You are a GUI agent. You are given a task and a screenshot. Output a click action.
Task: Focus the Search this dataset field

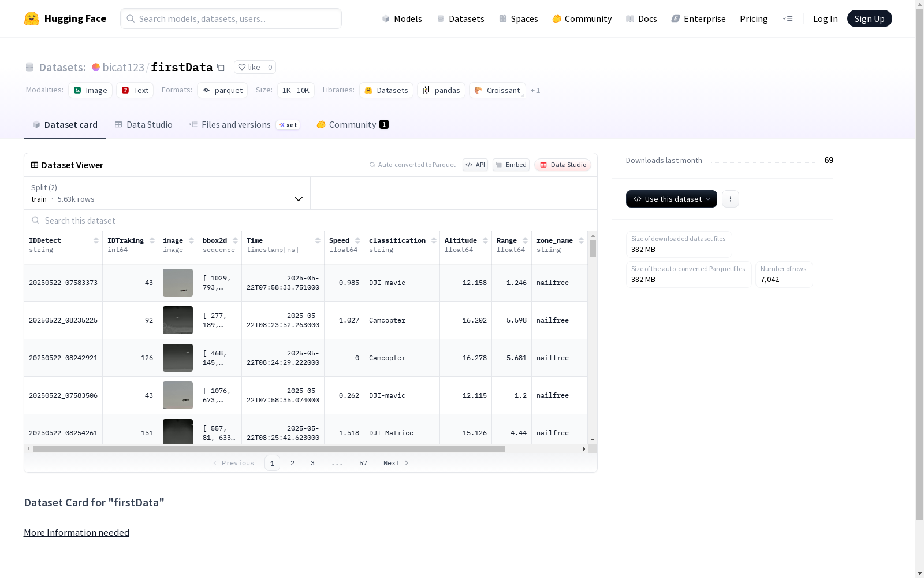click(311, 221)
